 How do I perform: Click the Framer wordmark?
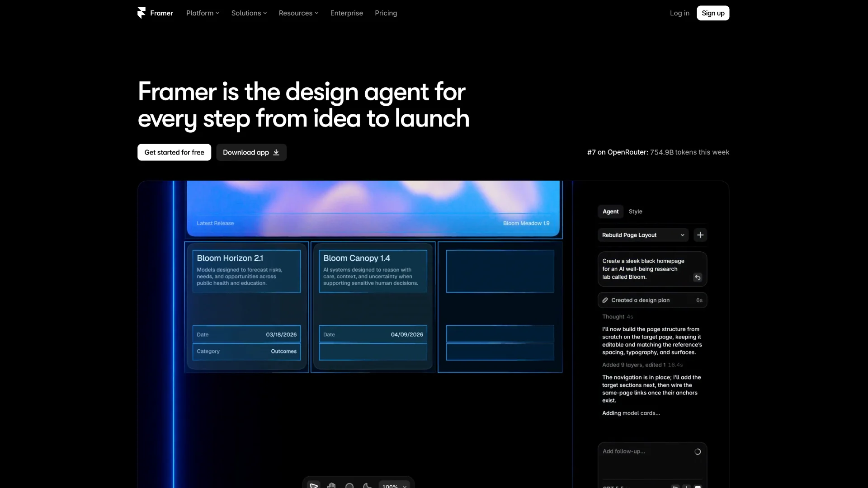(161, 13)
